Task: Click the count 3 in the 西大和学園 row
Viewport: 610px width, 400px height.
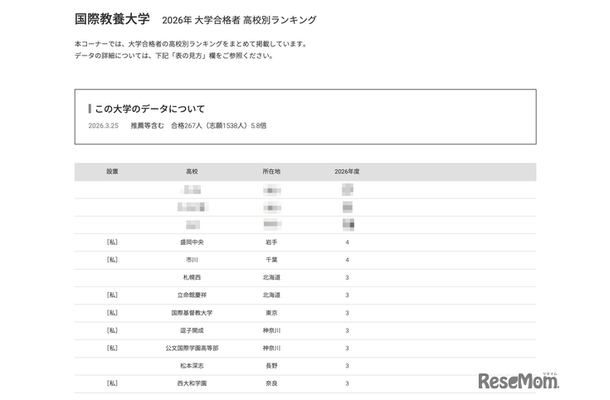Action: 347,384
